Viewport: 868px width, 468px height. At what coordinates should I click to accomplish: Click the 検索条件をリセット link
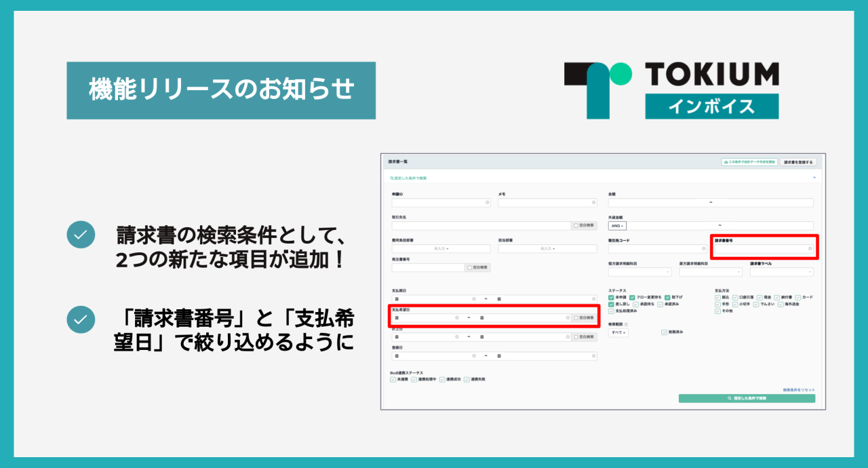[799, 390]
